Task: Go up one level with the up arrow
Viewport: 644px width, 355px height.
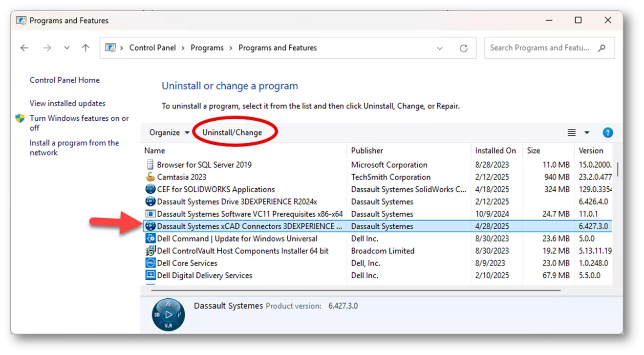Action: pos(86,48)
